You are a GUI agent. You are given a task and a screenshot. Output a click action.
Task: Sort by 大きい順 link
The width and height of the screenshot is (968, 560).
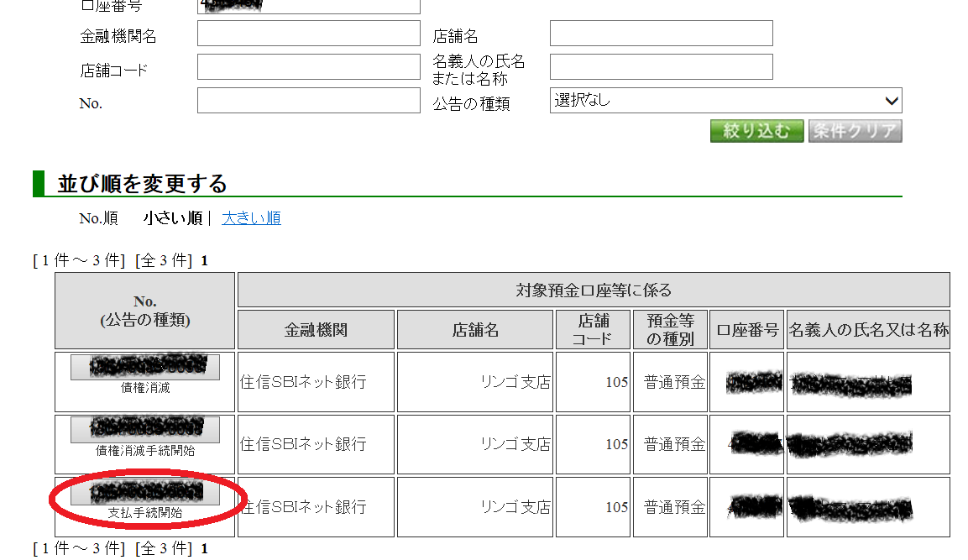(x=251, y=218)
